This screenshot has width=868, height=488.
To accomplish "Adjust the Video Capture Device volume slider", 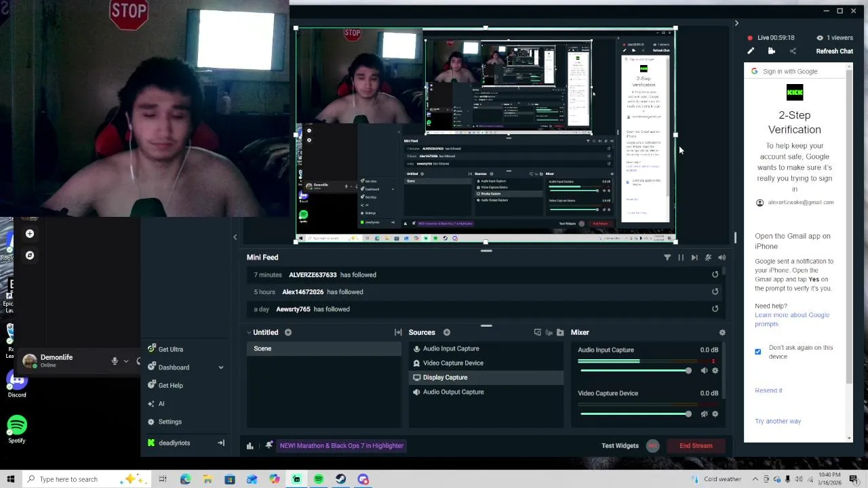I will click(x=635, y=414).
